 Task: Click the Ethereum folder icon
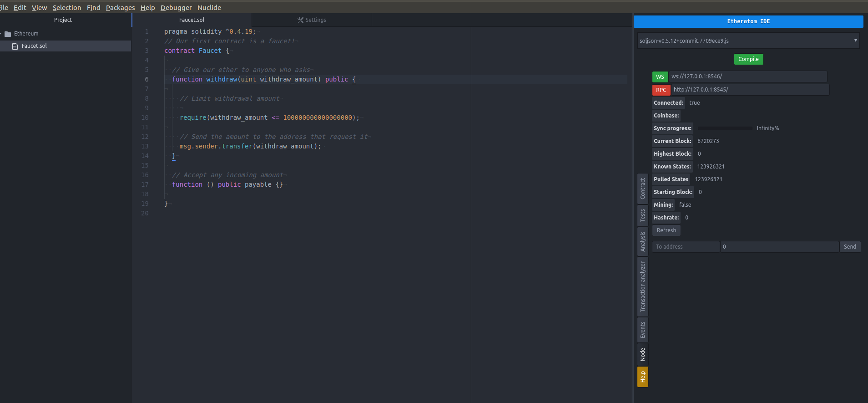coord(8,34)
